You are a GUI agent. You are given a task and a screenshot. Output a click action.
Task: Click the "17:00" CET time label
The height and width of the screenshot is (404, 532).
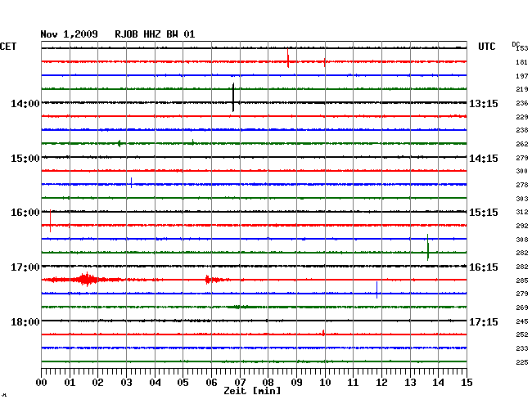(25, 267)
